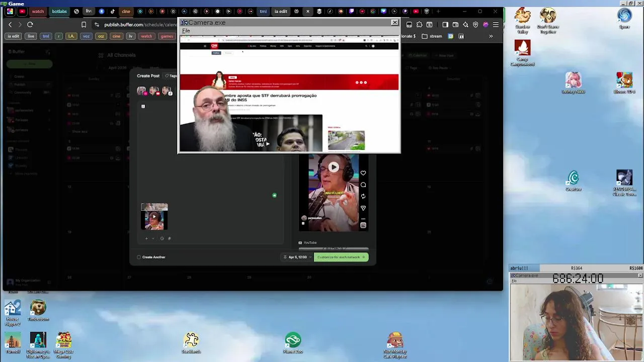Open the Xenobreak Classic Tower shortcut
The width and height of the screenshot is (644, 362).
pos(624,184)
